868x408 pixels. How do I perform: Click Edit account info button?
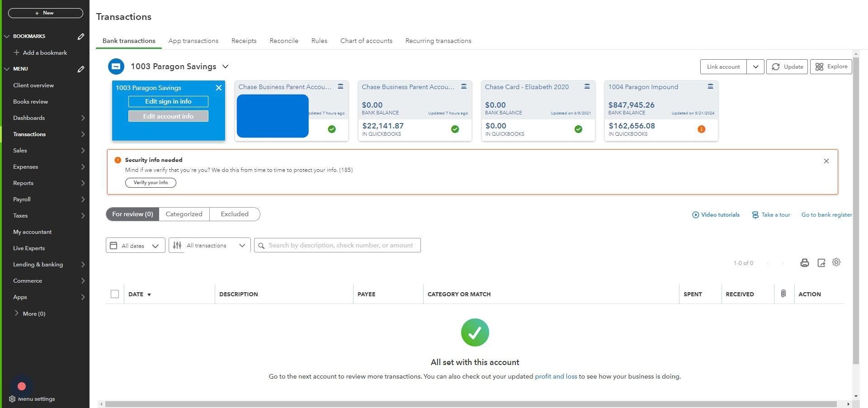pos(168,116)
